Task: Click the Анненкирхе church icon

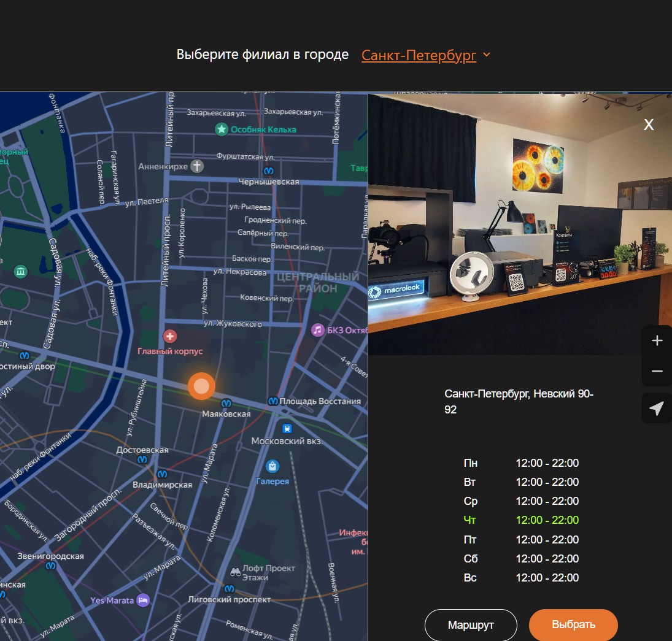Action: point(197,166)
